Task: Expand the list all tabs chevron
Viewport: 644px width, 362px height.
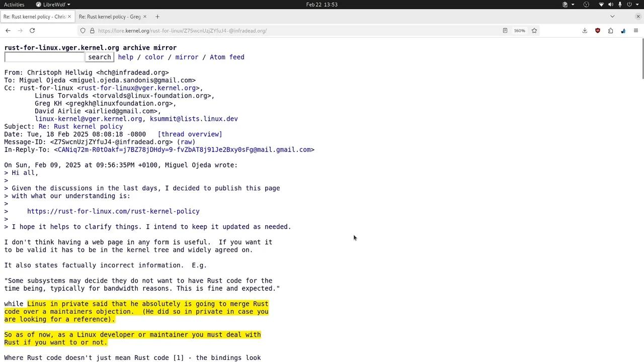Action: (x=612, y=17)
